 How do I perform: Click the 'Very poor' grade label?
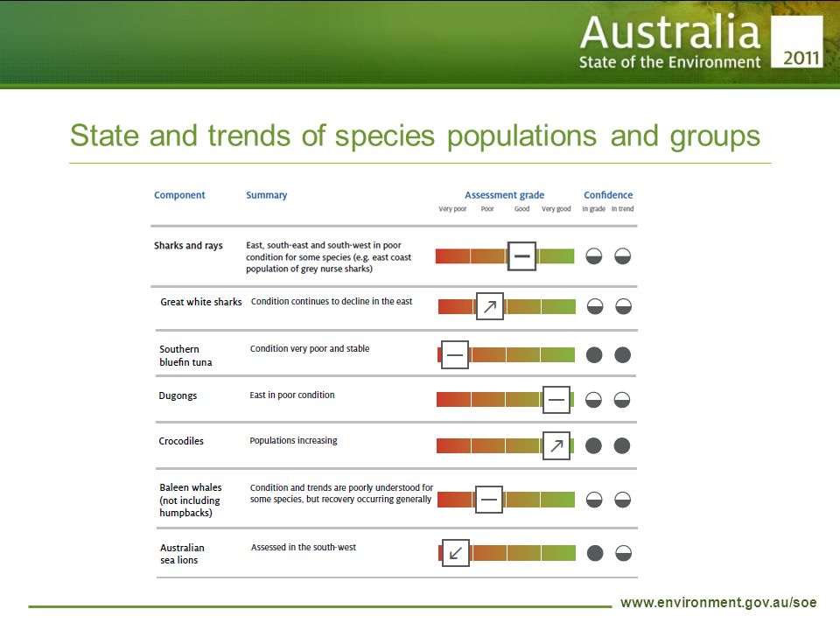pos(452,209)
